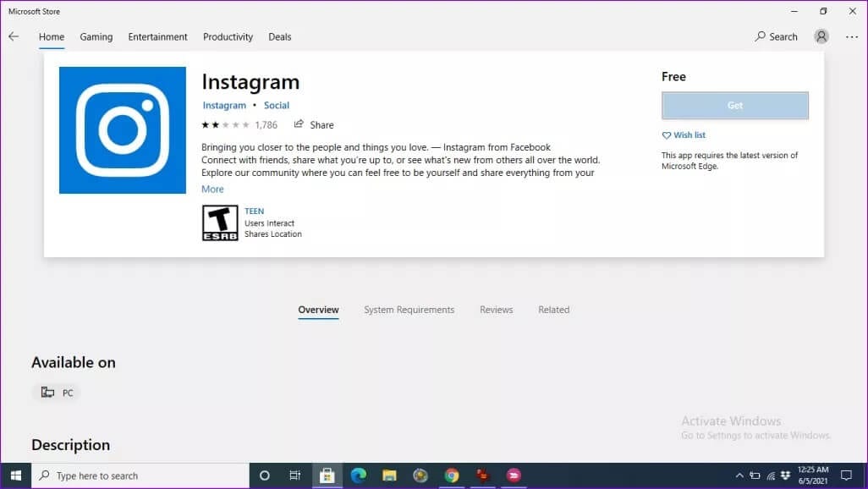The image size is (868, 489).
Task: Expand description with More link
Action: [212, 190]
